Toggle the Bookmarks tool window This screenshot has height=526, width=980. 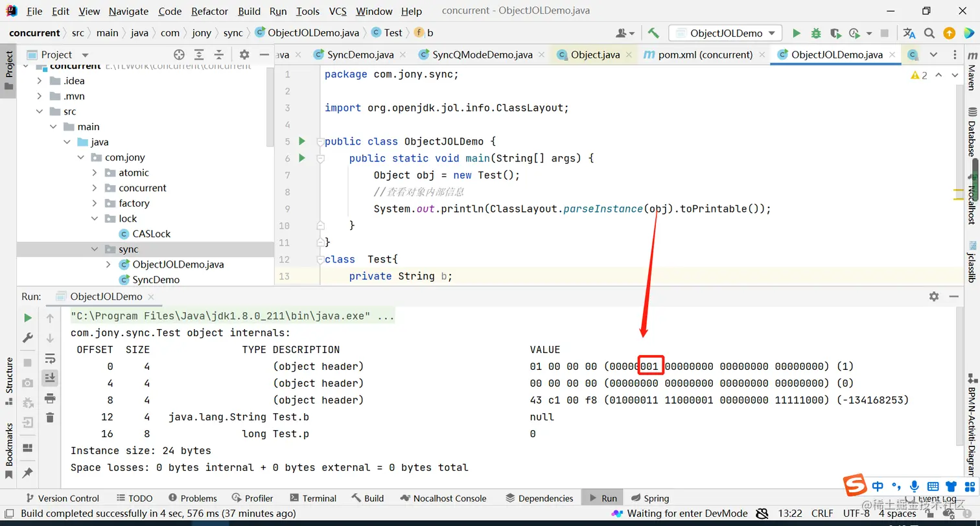coord(8,451)
